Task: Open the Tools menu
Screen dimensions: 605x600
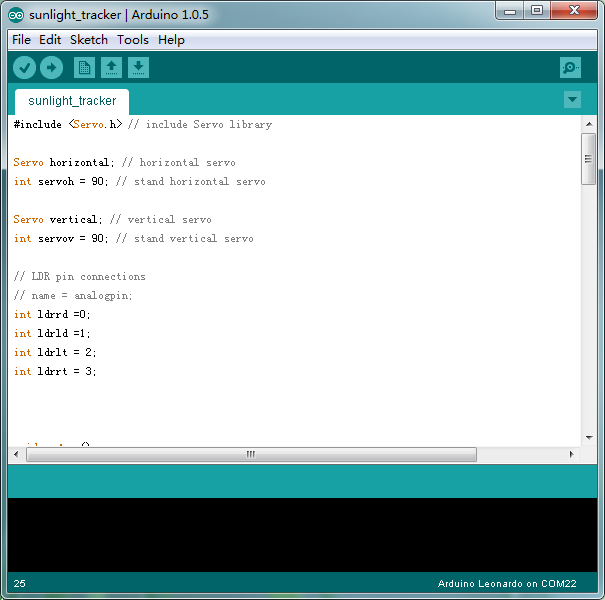Action: (133, 40)
